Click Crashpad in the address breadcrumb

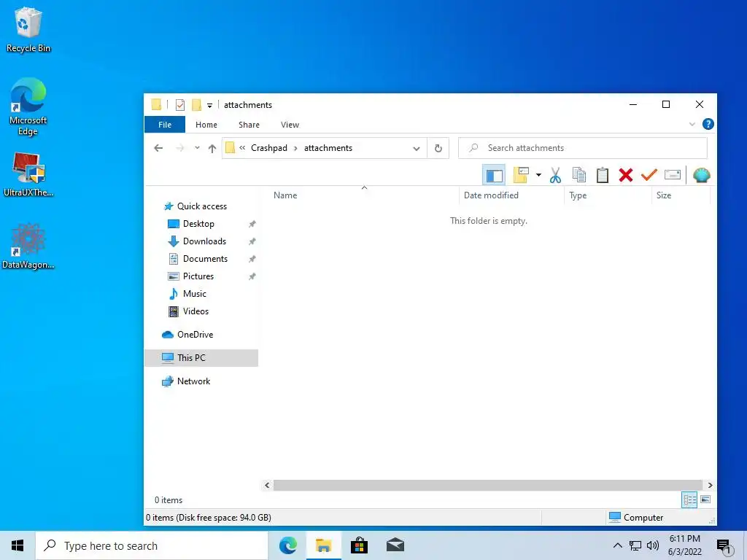coord(268,148)
